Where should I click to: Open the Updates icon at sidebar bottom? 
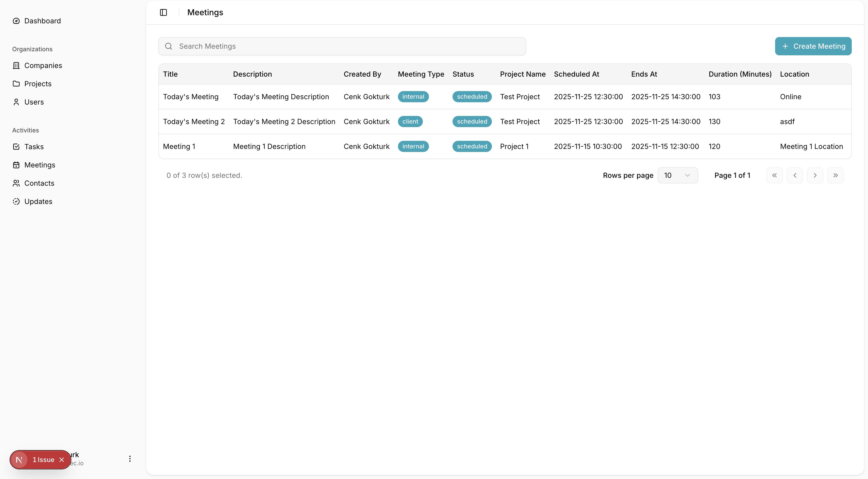pyautogui.click(x=16, y=201)
